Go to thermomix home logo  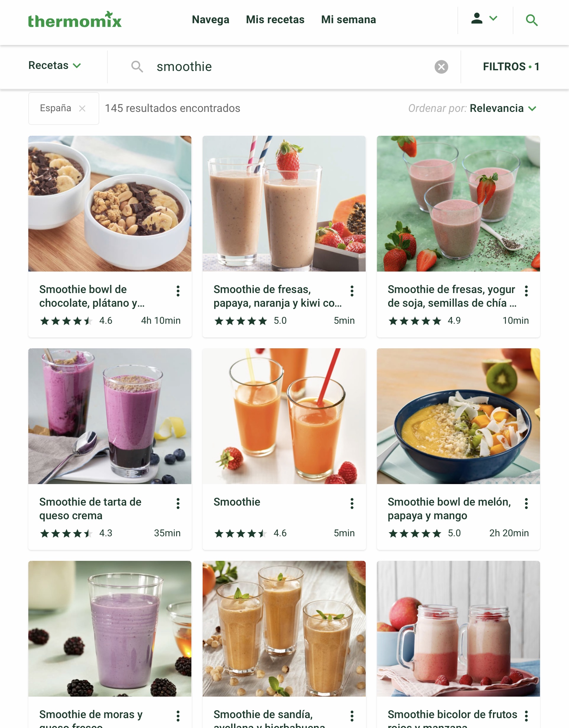tap(75, 20)
